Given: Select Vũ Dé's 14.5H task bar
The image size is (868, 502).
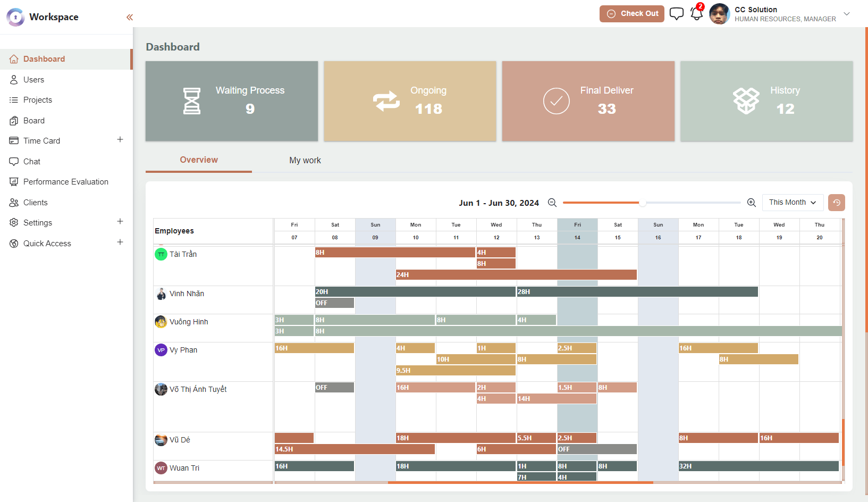Looking at the screenshot, I should point(355,449).
